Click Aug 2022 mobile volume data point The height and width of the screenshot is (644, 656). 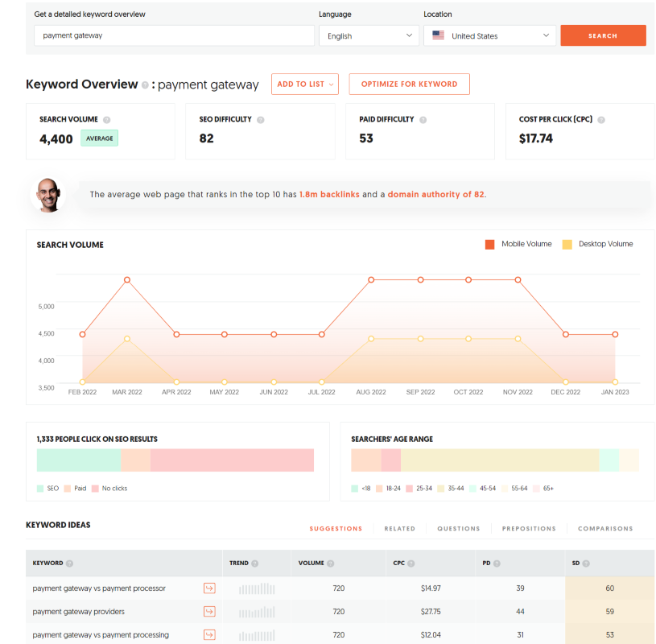pyautogui.click(x=371, y=280)
